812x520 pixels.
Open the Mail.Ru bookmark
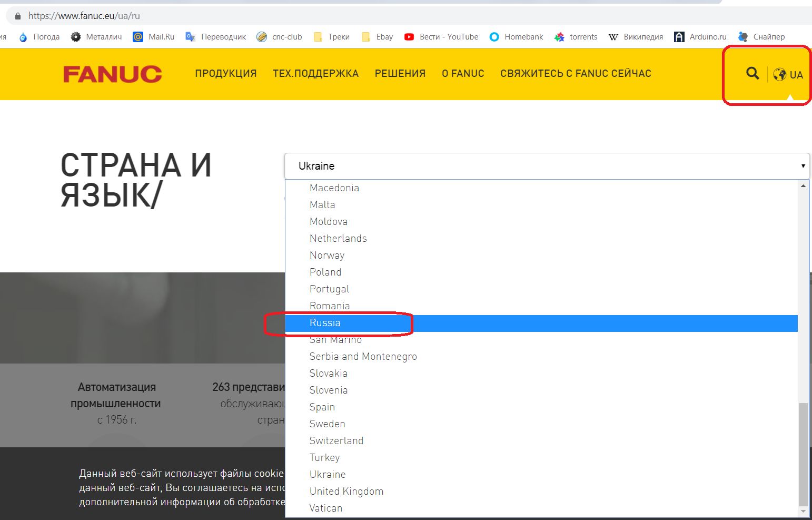[x=154, y=37]
